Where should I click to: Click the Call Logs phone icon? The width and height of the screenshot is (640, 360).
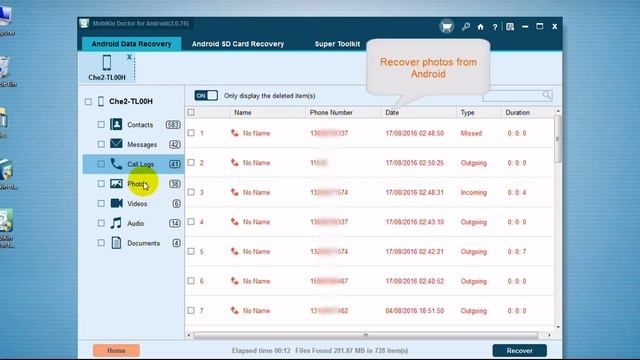point(116,164)
